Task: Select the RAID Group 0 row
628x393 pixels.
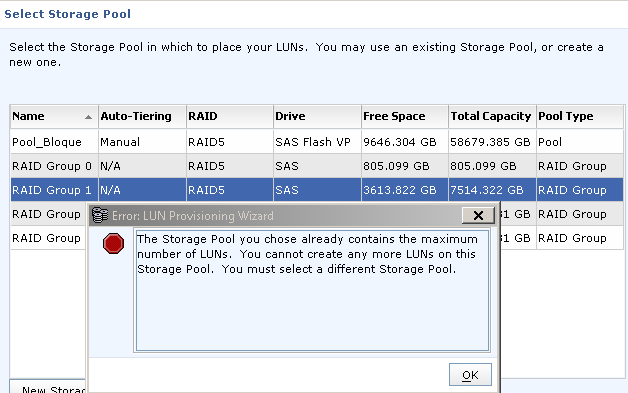Action: pyautogui.click(x=317, y=166)
